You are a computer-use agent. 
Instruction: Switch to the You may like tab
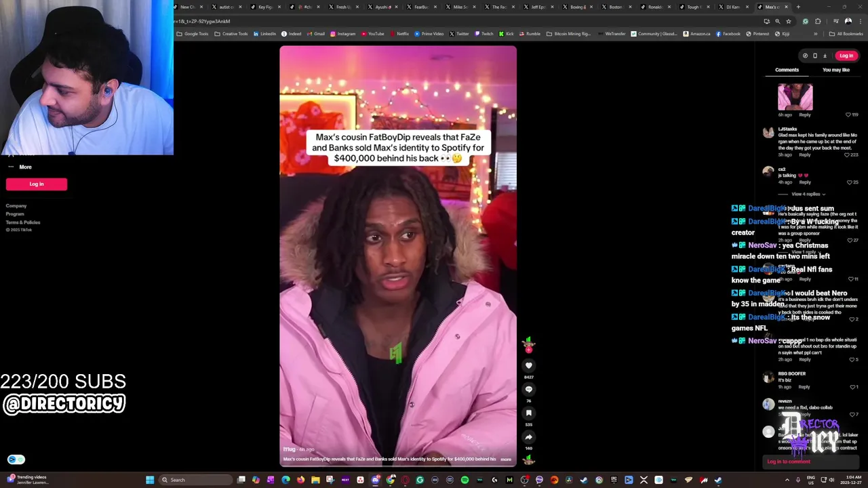836,70
